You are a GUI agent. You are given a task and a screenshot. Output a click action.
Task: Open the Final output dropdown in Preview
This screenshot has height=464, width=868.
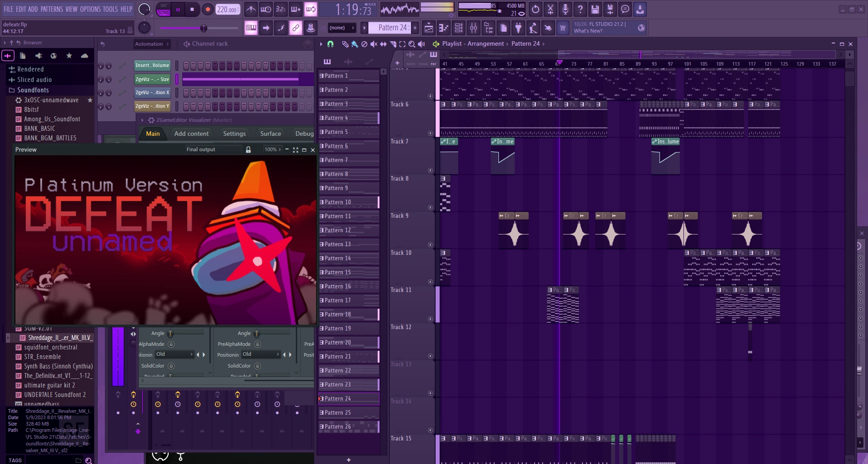tap(213, 150)
